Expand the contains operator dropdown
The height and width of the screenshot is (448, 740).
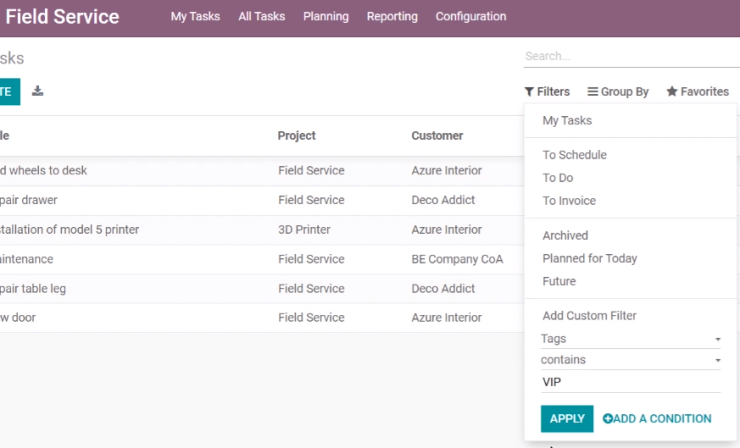[x=631, y=360]
